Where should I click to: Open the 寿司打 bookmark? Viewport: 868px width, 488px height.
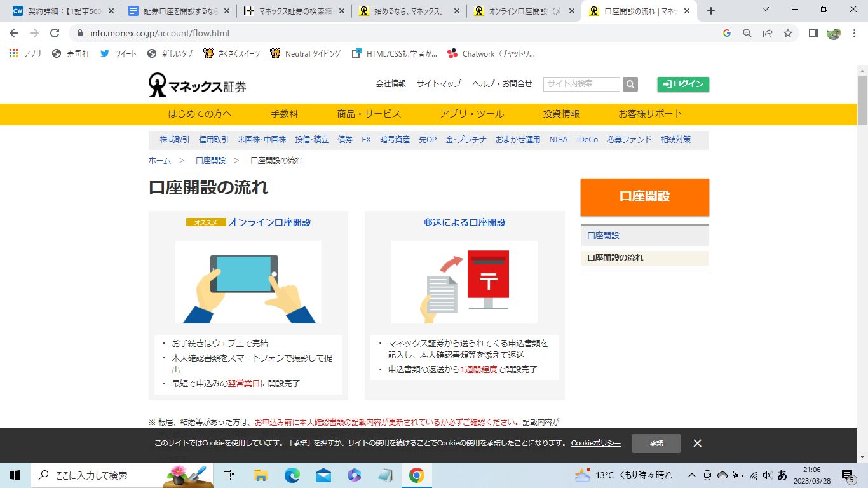click(71, 54)
